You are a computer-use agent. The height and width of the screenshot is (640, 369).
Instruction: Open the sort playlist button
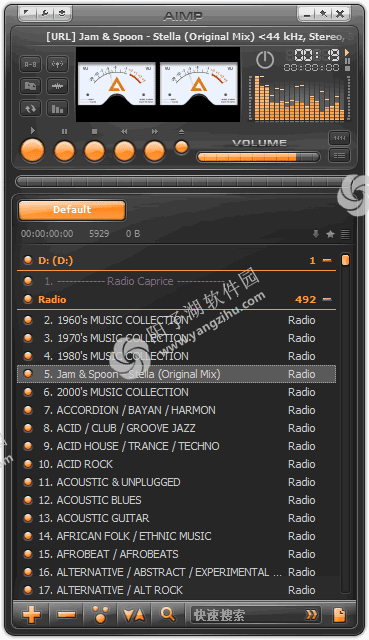(134, 614)
